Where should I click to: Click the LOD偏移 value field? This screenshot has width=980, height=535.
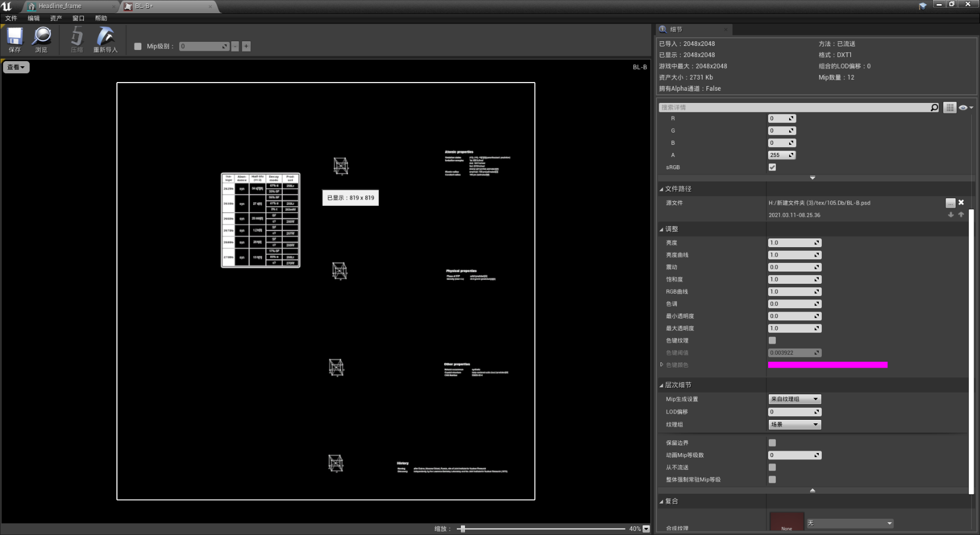coord(794,412)
